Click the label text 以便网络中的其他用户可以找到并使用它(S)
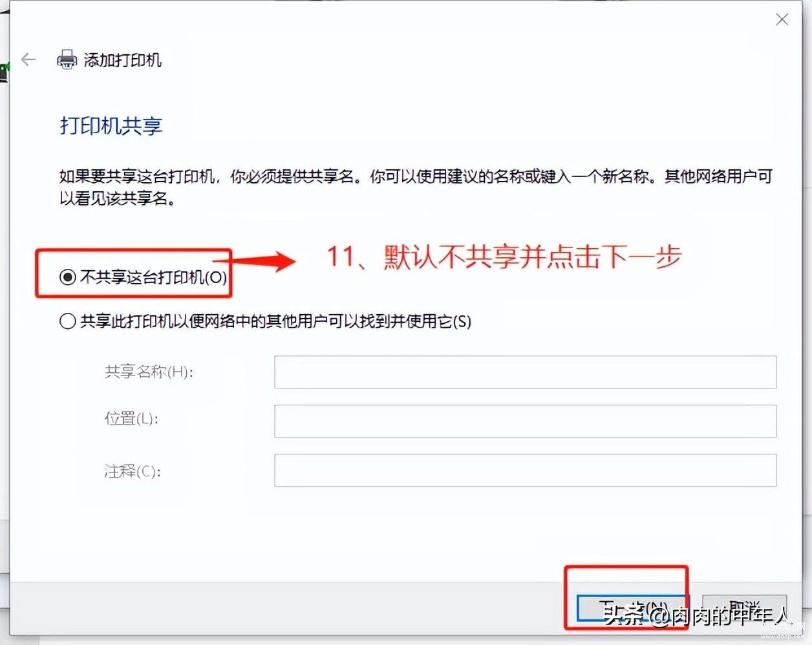 coord(322,321)
